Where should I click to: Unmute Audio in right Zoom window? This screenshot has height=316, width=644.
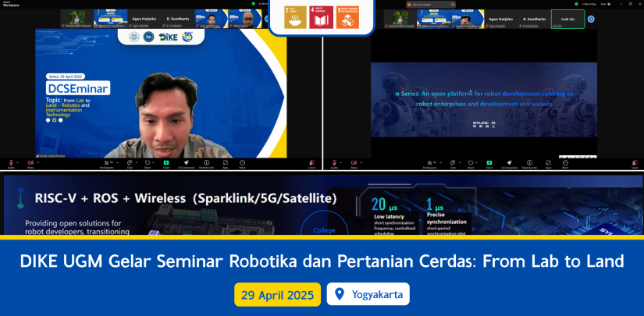tap(334, 164)
